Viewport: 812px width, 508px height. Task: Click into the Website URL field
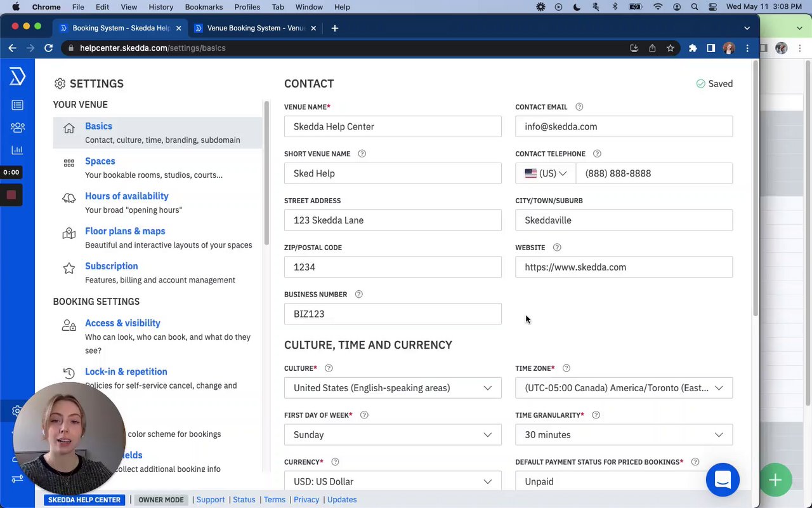(624, 267)
